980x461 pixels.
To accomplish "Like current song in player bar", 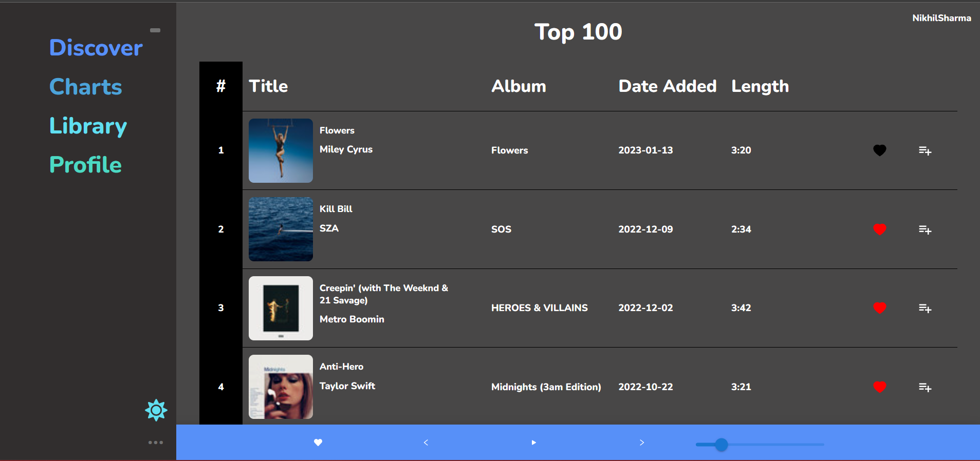I will point(318,443).
